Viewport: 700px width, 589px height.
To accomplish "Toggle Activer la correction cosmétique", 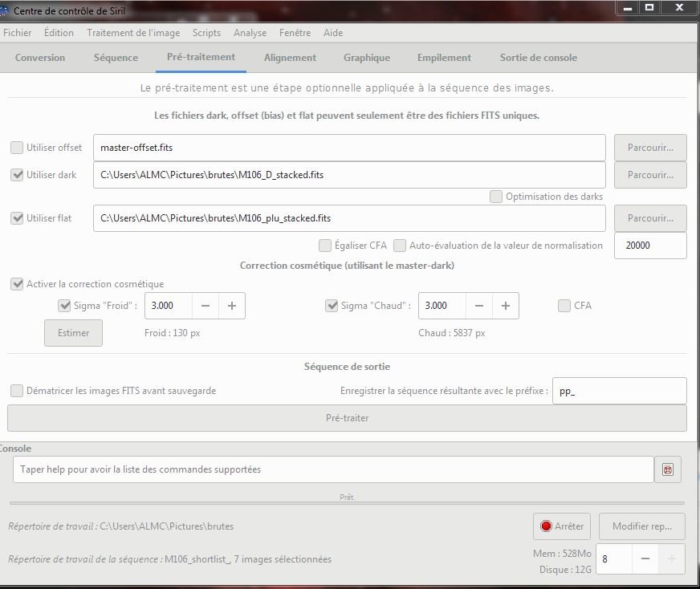I will point(17,284).
